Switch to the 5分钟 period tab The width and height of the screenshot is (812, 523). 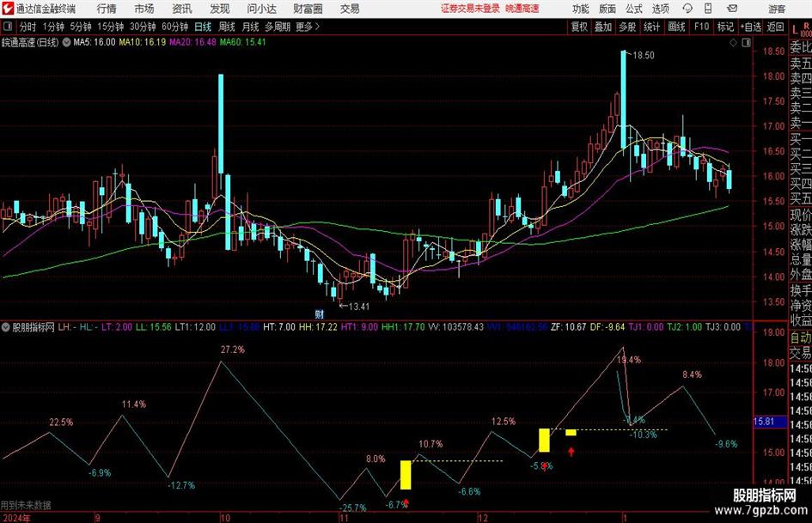(81, 27)
